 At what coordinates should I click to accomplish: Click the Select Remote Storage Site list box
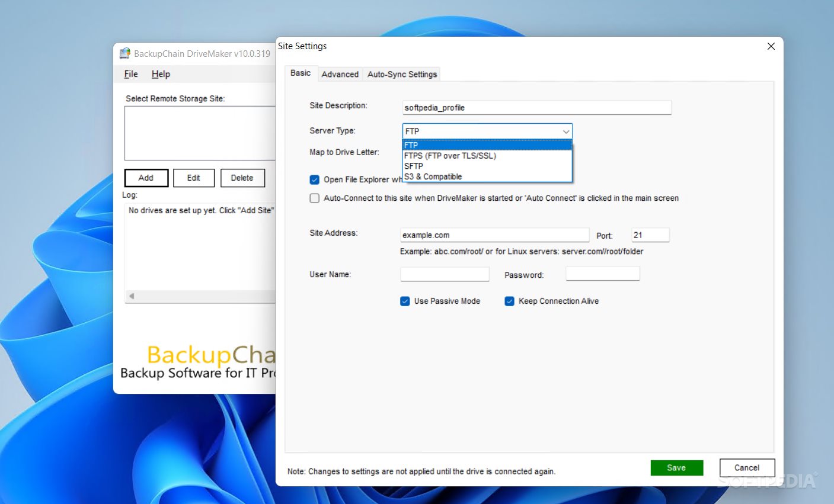[x=200, y=133]
